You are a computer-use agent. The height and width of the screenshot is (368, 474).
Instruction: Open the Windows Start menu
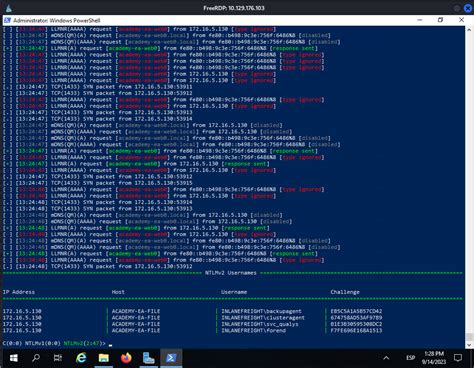(13, 358)
